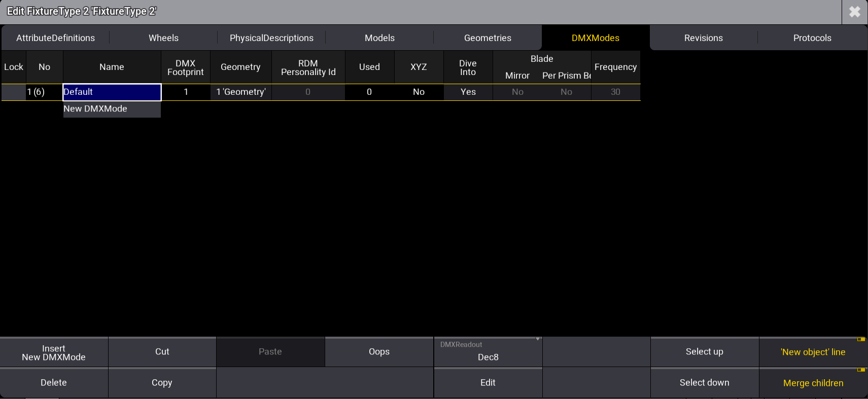Screen dimensions: 868x399
Task: Toggle the Merge children option
Action: point(813,383)
